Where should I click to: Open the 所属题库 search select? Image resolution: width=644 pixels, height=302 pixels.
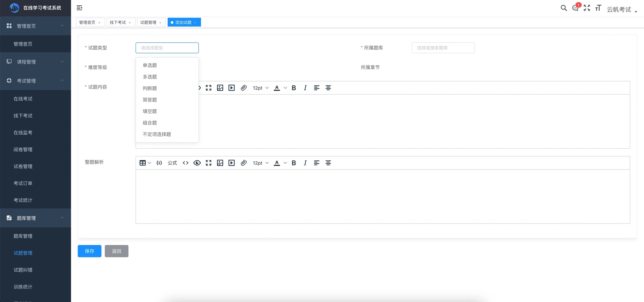click(443, 48)
